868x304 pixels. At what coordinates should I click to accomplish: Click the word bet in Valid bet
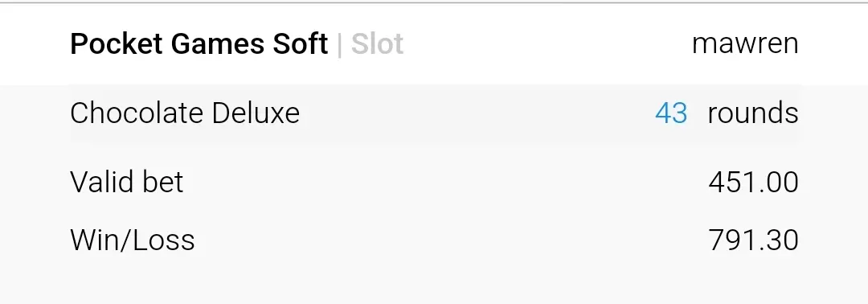(x=161, y=182)
